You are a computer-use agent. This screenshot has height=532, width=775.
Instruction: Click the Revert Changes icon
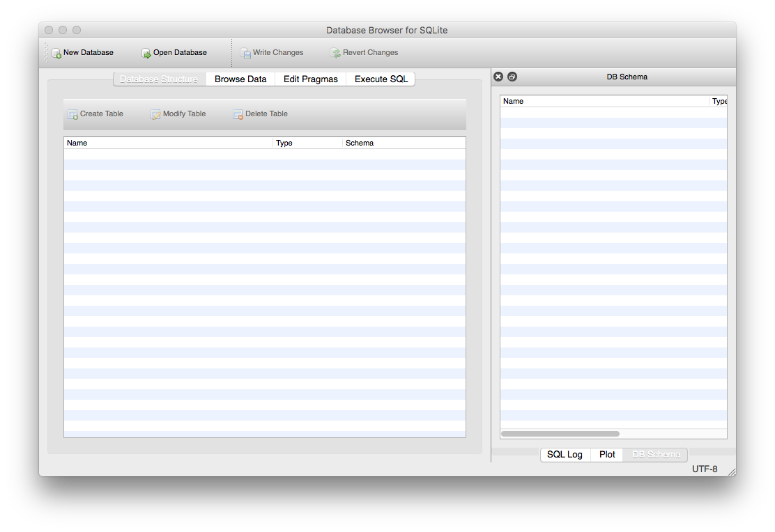coord(335,53)
